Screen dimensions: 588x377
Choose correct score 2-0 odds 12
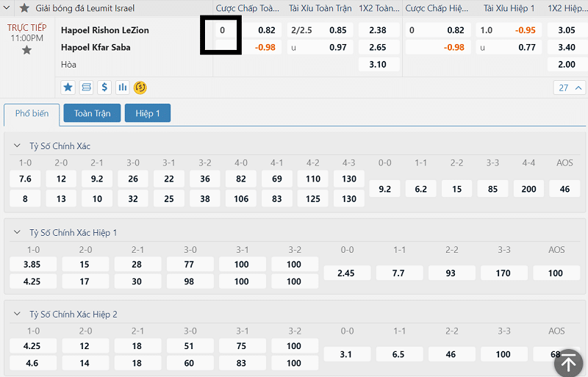[x=61, y=179]
